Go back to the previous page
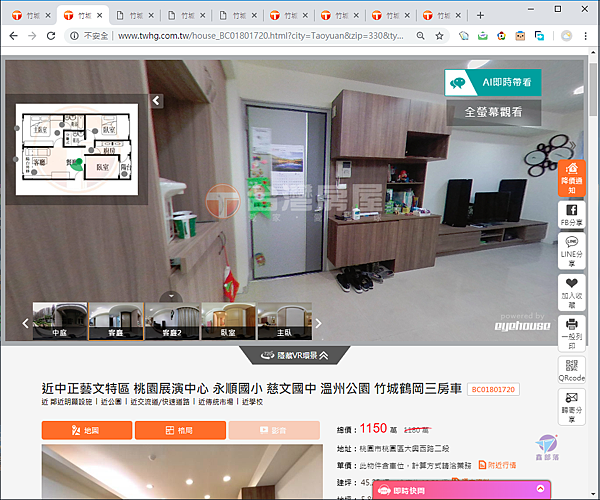 [x=13, y=36]
